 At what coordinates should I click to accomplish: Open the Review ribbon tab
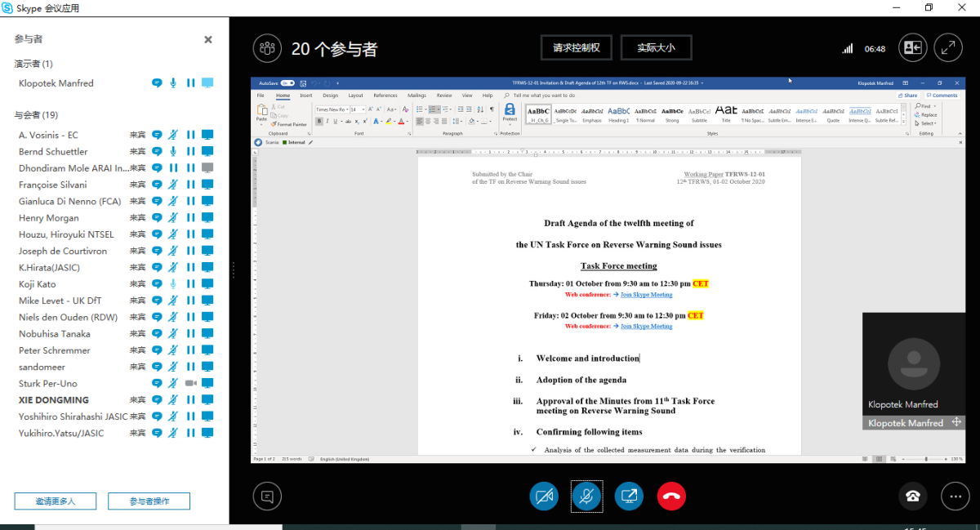443,96
